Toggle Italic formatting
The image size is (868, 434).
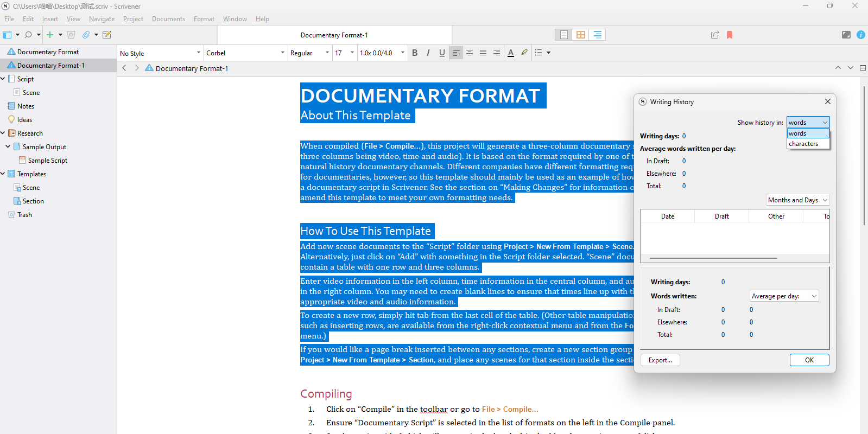[428, 53]
